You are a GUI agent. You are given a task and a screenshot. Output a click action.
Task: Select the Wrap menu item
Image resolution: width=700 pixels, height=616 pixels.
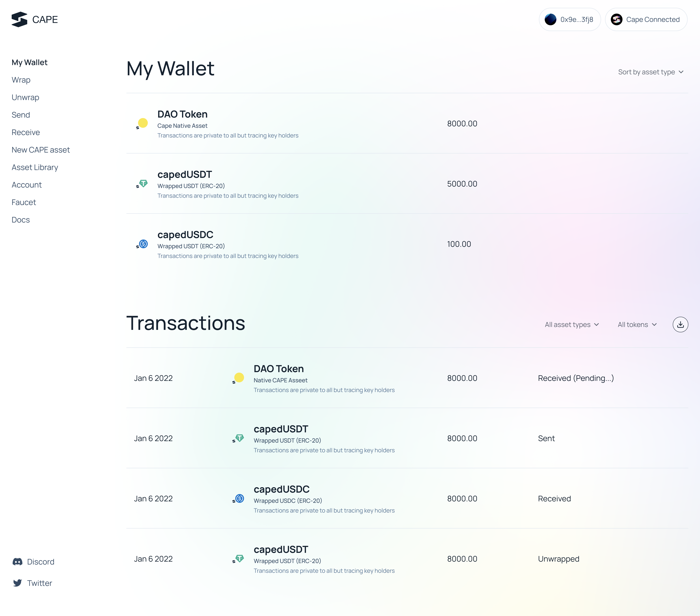(21, 79)
